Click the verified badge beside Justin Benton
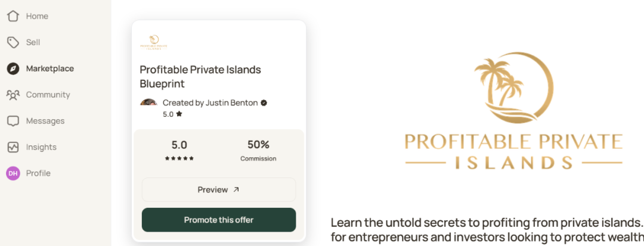 point(264,103)
